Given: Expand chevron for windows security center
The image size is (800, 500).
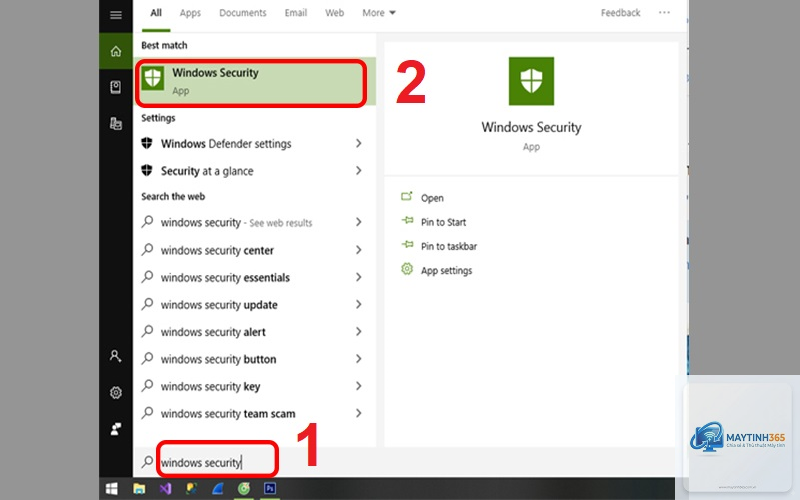Looking at the screenshot, I should pyautogui.click(x=359, y=250).
